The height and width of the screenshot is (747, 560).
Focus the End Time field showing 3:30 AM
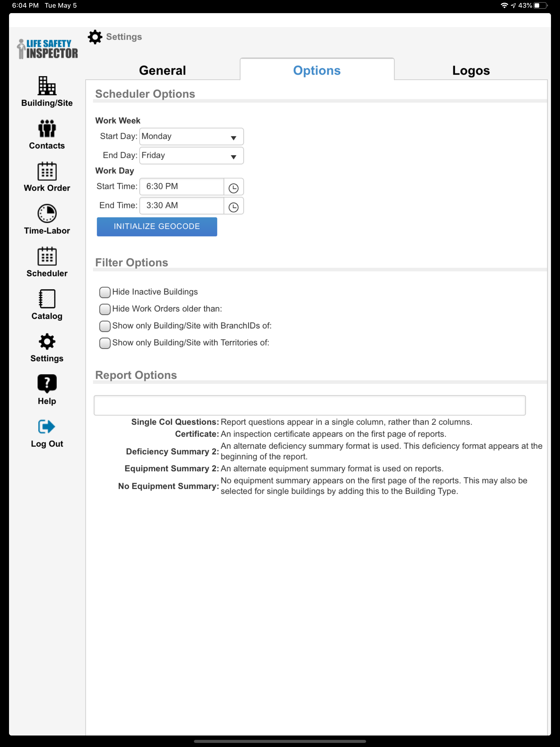pos(182,206)
